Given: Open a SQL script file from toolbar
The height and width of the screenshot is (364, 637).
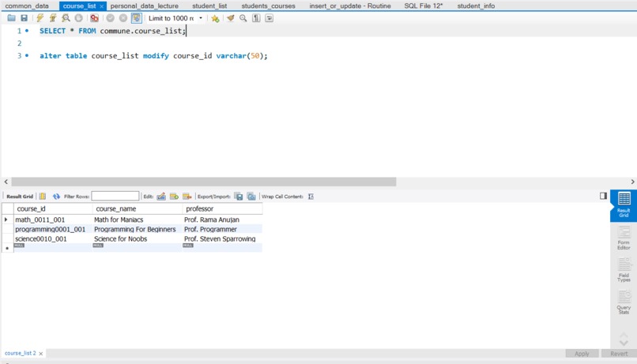Looking at the screenshot, I should [x=11, y=18].
